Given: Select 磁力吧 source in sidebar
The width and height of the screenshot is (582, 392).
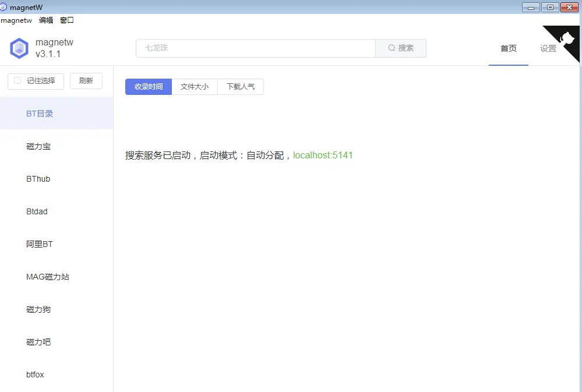Looking at the screenshot, I should click(57, 342).
